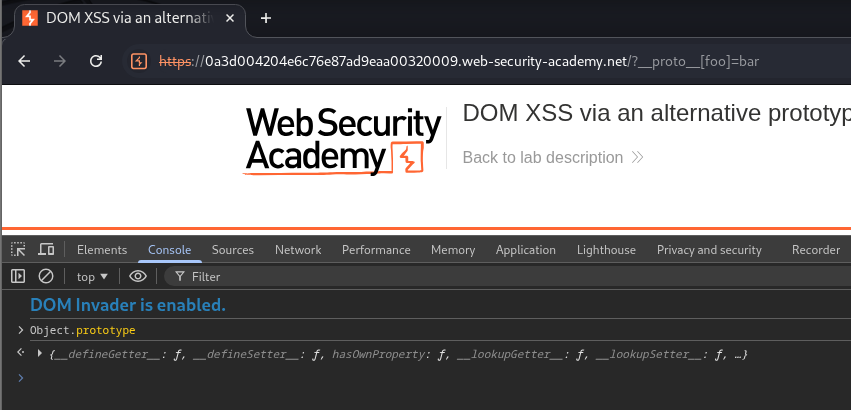Clear the console output
Image resolution: width=851 pixels, height=410 pixels.
click(x=46, y=276)
